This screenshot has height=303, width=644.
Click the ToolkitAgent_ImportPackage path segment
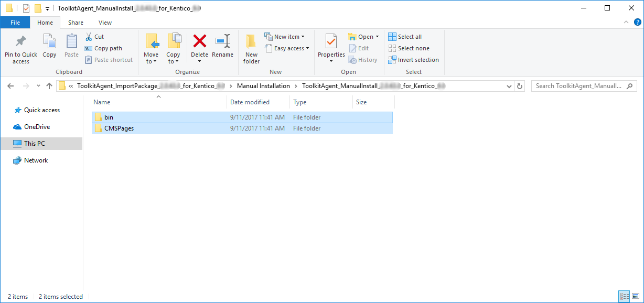click(x=151, y=86)
